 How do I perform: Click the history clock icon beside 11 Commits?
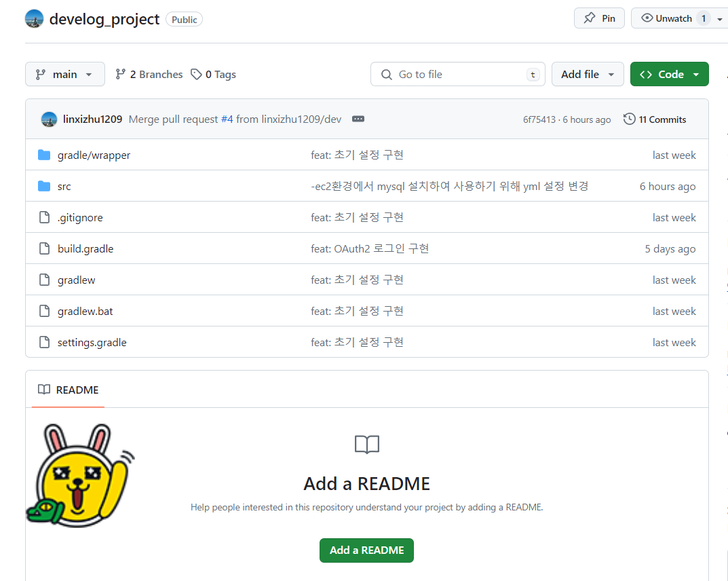coord(629,119)
